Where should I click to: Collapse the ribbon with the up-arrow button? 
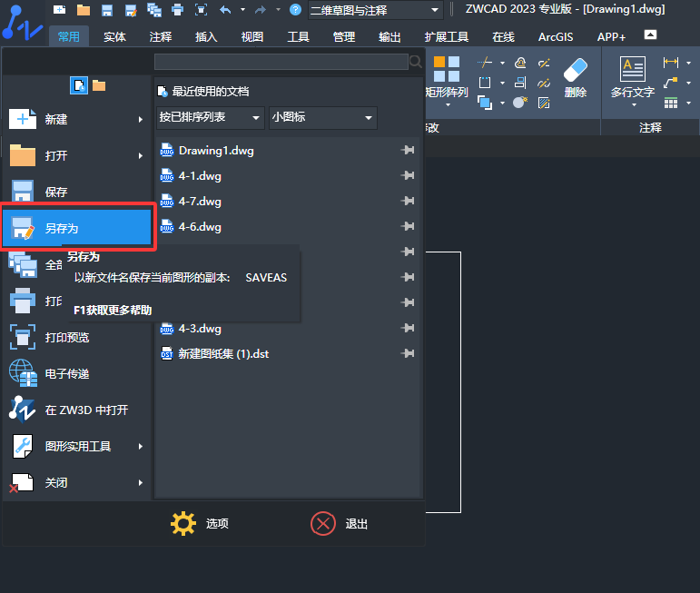[650, 35]
